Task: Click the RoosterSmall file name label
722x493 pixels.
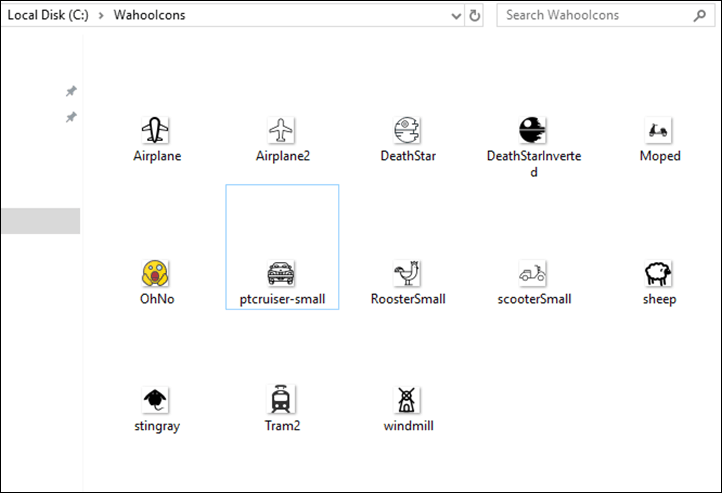Action: pyautogui.click(x=408, y=299)
